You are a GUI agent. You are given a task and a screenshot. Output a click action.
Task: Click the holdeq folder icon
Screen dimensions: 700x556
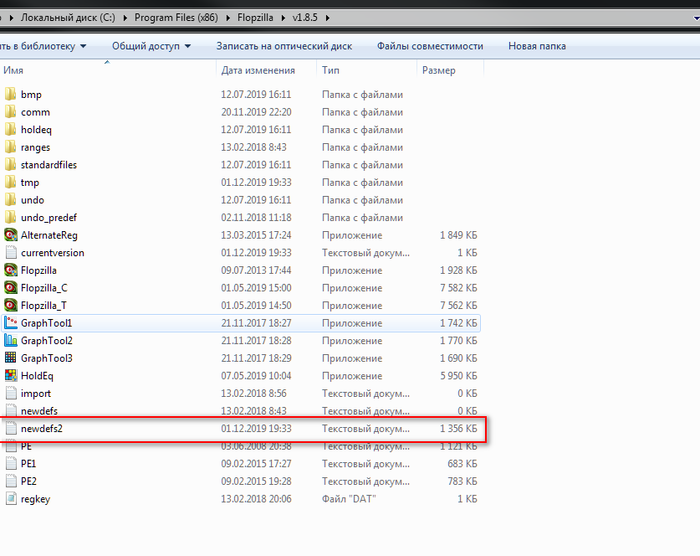point(10,130)
